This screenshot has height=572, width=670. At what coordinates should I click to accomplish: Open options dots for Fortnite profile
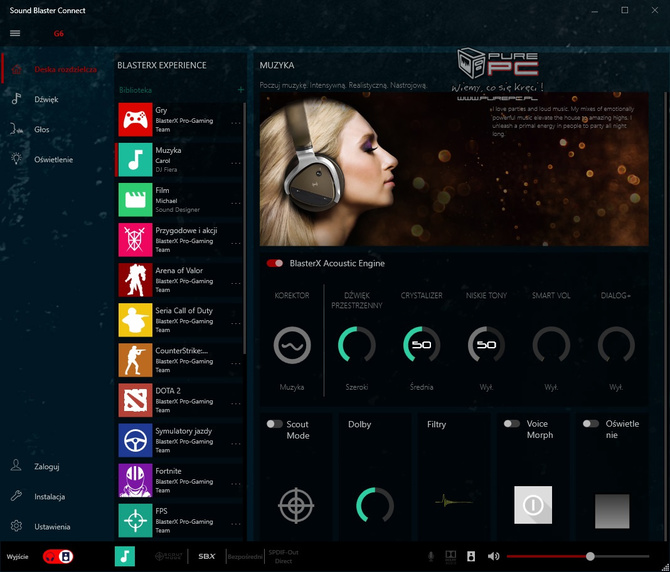tap(235, 484)
